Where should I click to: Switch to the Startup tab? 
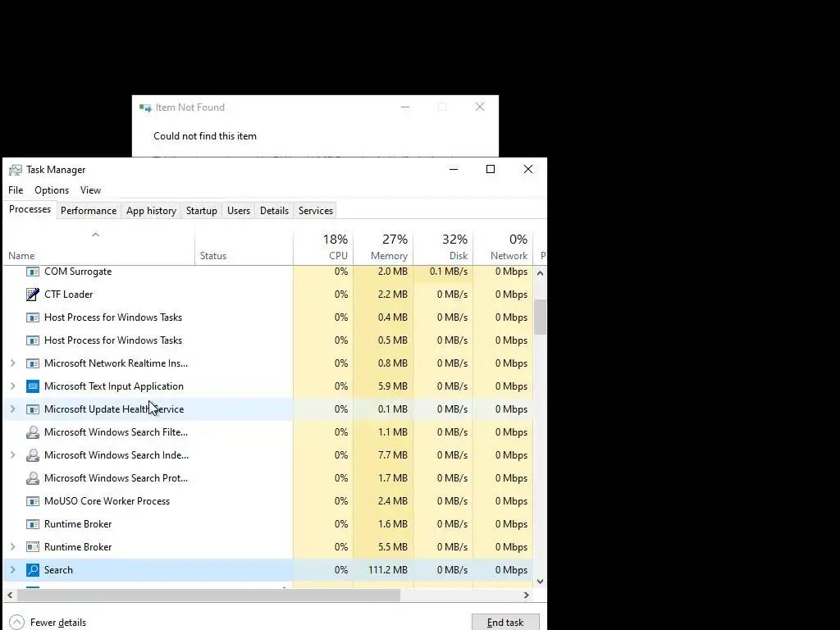pyautogui.click(x=202, y=211)
